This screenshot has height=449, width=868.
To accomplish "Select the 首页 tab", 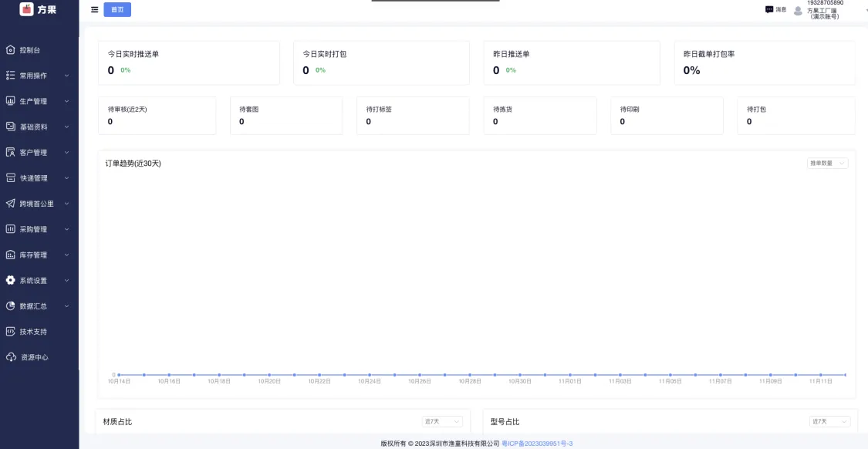I will (x=117, y=9).
